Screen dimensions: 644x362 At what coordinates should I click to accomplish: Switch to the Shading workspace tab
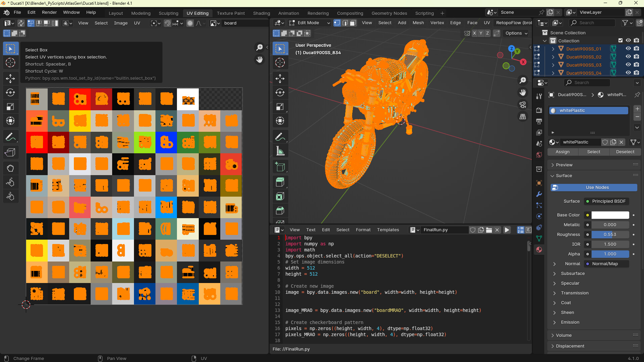click(262, 13)
